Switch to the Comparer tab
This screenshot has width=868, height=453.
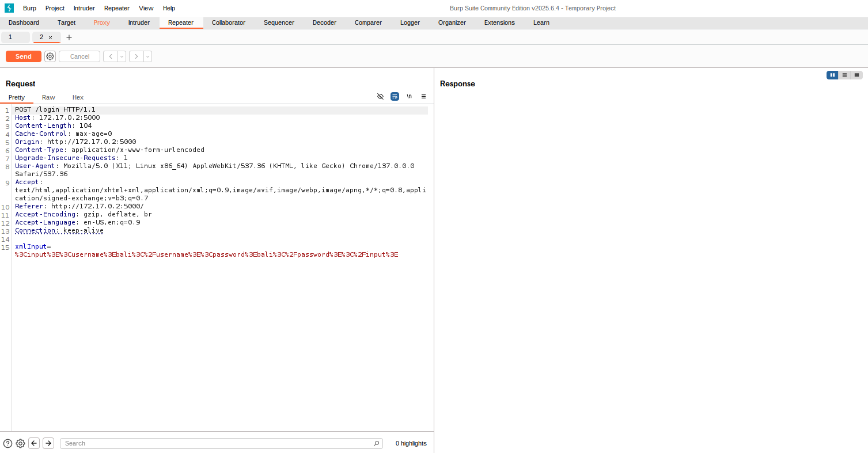click(x=368, y=22)
